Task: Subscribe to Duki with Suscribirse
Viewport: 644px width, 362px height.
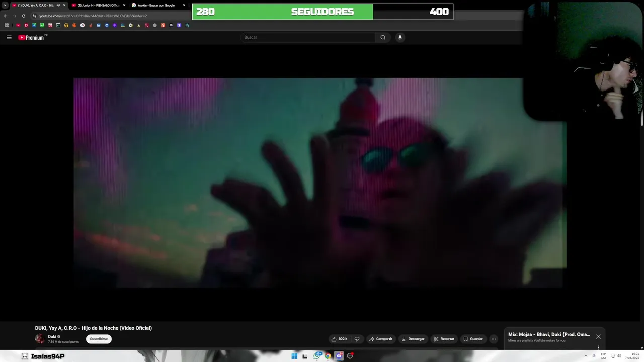Action: coord(99,339)
